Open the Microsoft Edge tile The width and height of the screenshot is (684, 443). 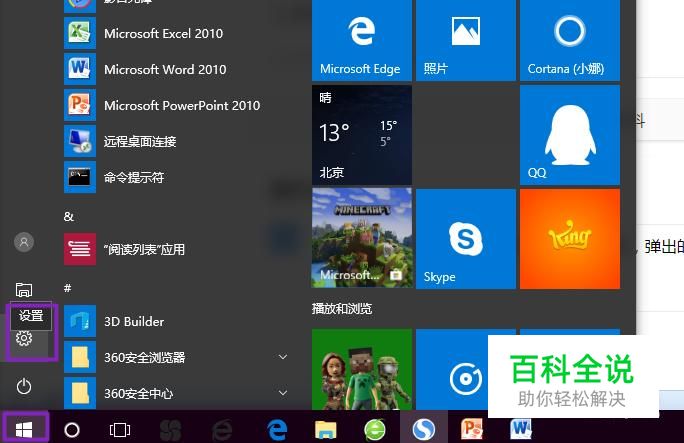362,39
